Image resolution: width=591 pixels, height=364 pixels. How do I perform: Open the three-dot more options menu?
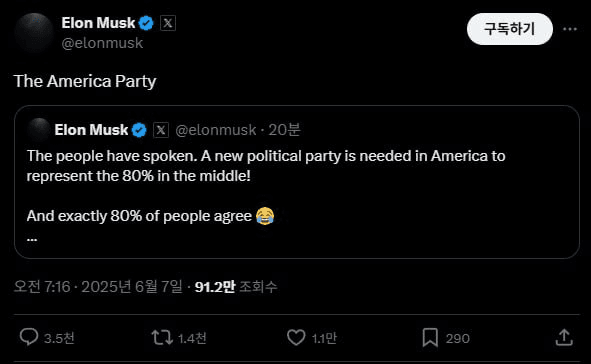pos(570,29)
